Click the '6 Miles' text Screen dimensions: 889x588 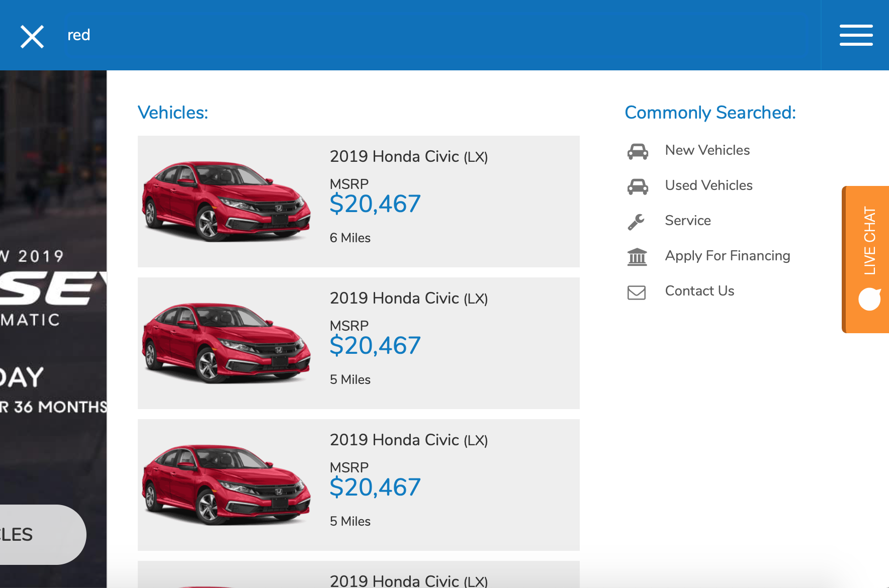coord(350,238)
